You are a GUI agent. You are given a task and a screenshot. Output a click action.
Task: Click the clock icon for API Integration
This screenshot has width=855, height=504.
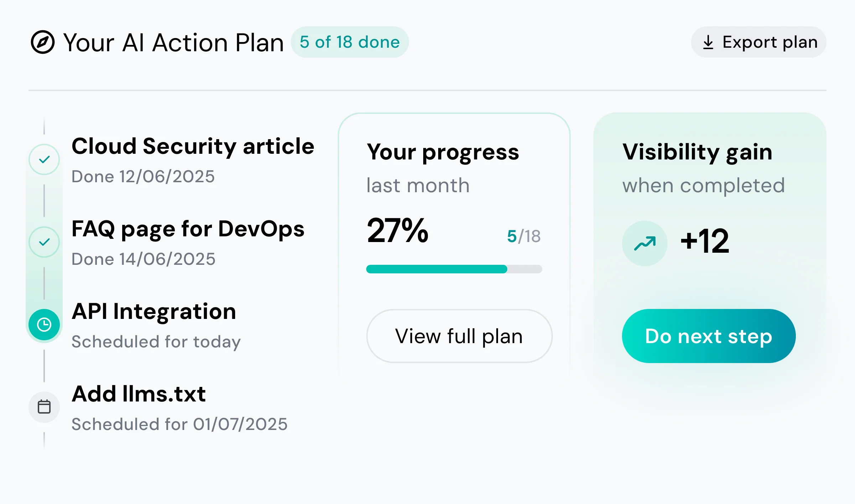click(44, 325)
